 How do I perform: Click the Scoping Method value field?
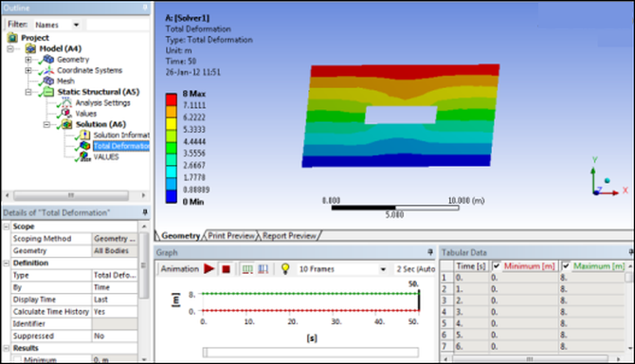tap(115, 239)
